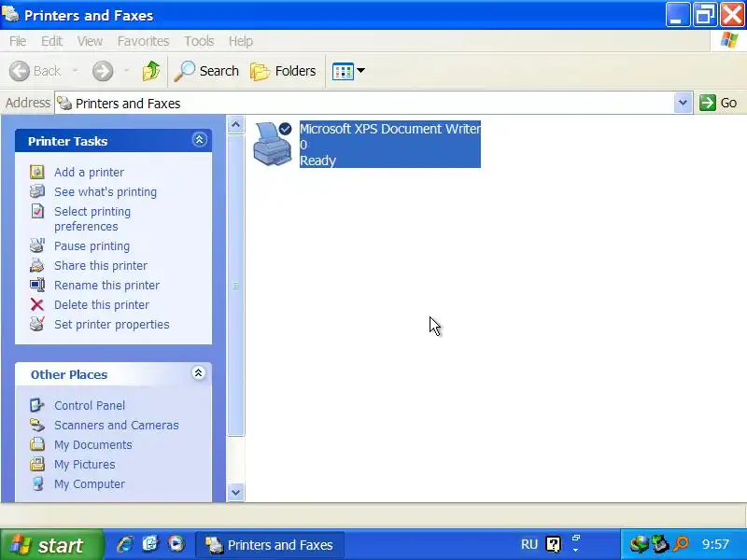Click the Add a printer link
This screenshot has width=747, height=560.
click(89, 172)
